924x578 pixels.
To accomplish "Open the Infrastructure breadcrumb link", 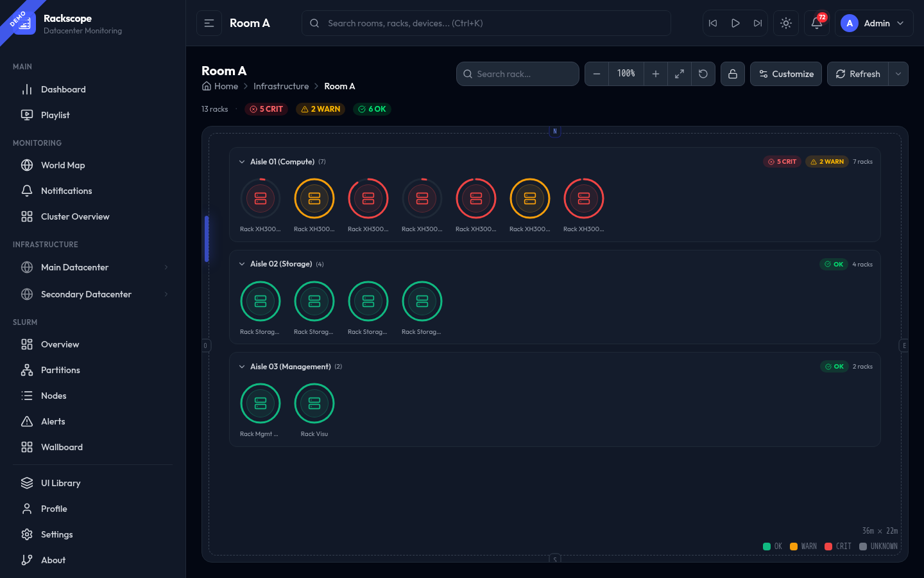I will pyautogui.click(x=281, y=85).
